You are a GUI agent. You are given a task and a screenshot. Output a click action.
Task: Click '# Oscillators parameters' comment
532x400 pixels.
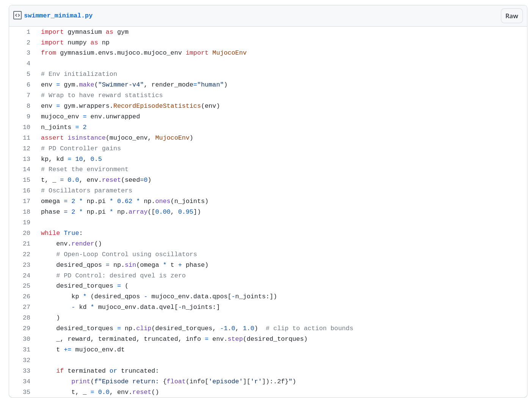[86, 191]
